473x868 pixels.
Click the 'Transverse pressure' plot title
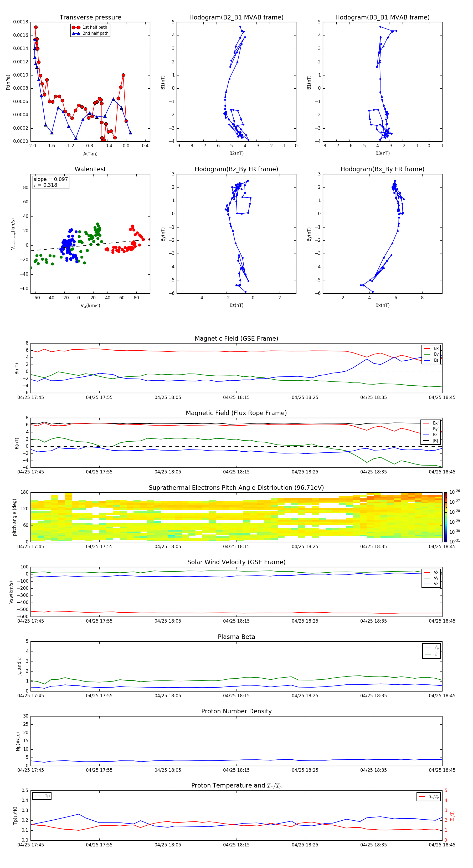90,17
